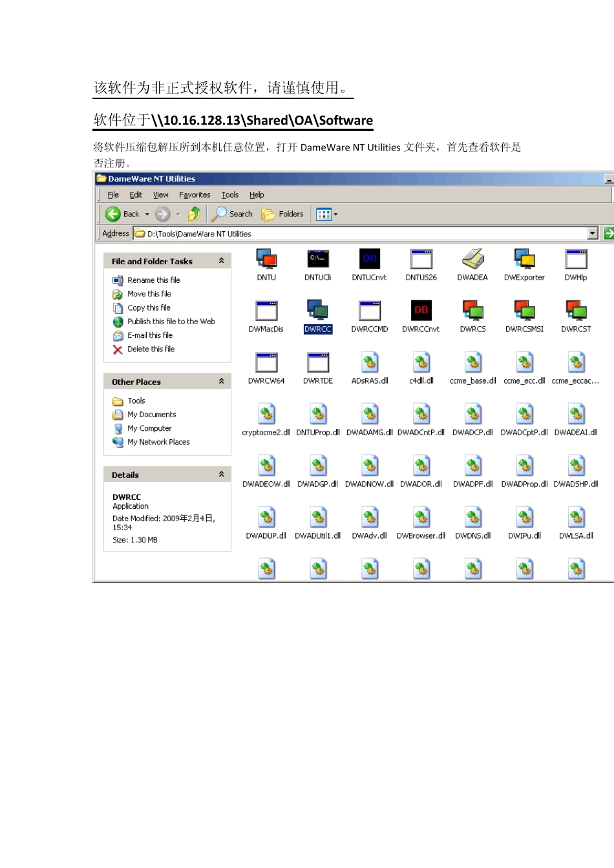
Task: Go up one folder level
Action: (x=194, y=214)
